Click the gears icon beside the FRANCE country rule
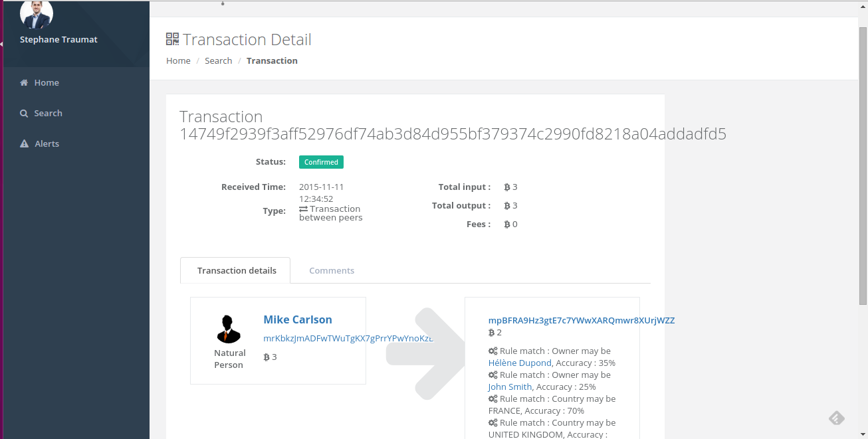This screenshot has height=439, width=868. [492, 399]
